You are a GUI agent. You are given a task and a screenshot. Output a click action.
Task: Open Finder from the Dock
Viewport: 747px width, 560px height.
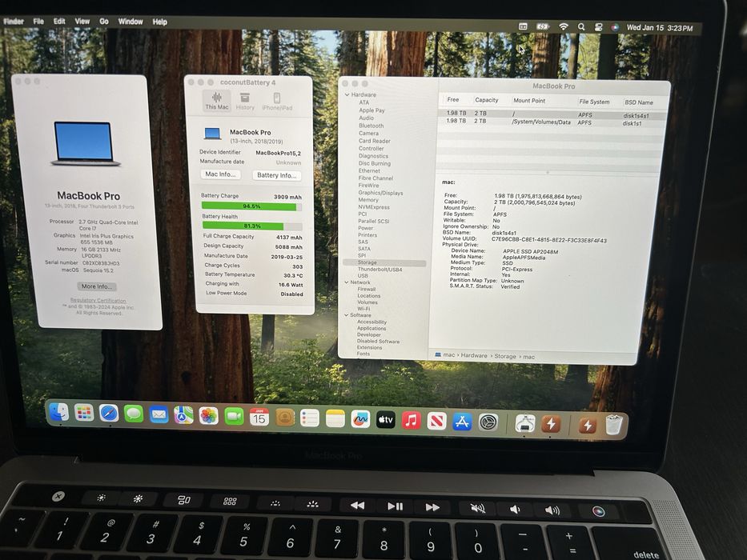pos(59,412)
